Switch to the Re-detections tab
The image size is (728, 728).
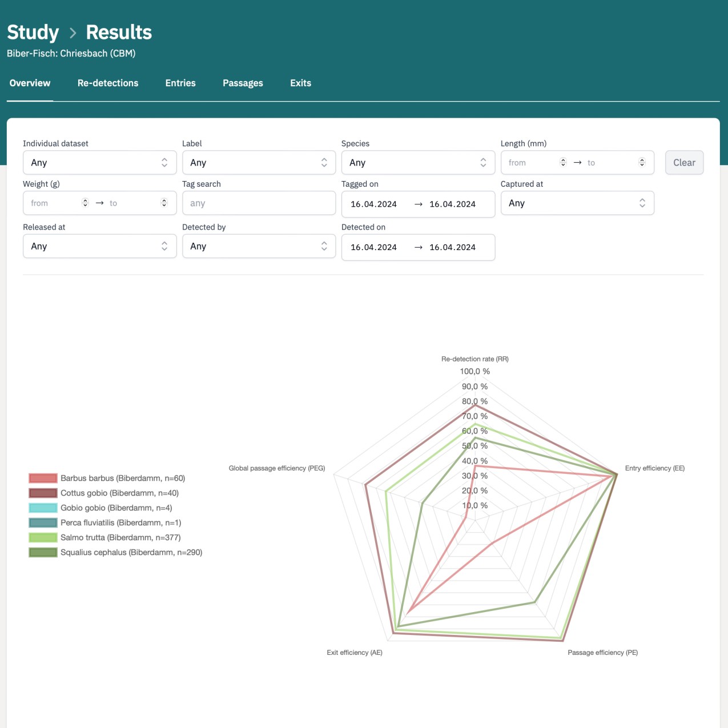coord(108,83)
